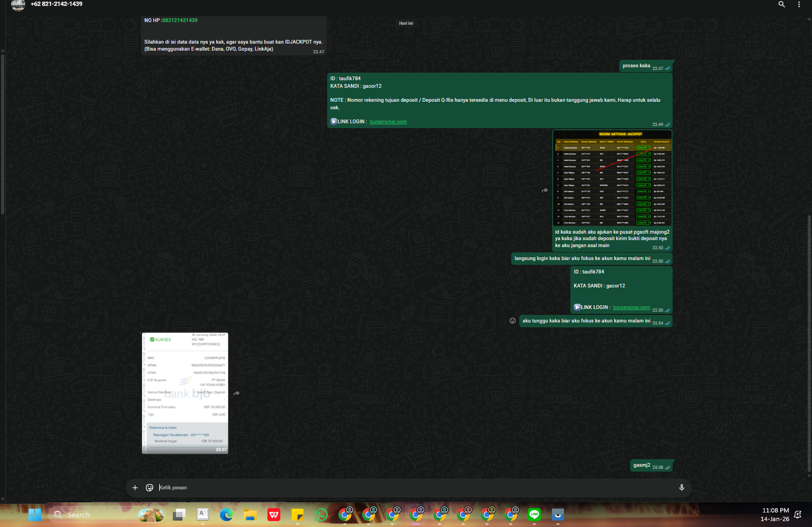812x527 pixels.
Task: Select 'aku tunggu kaka biar aku fokus' message
Action: tap(596, 321)
